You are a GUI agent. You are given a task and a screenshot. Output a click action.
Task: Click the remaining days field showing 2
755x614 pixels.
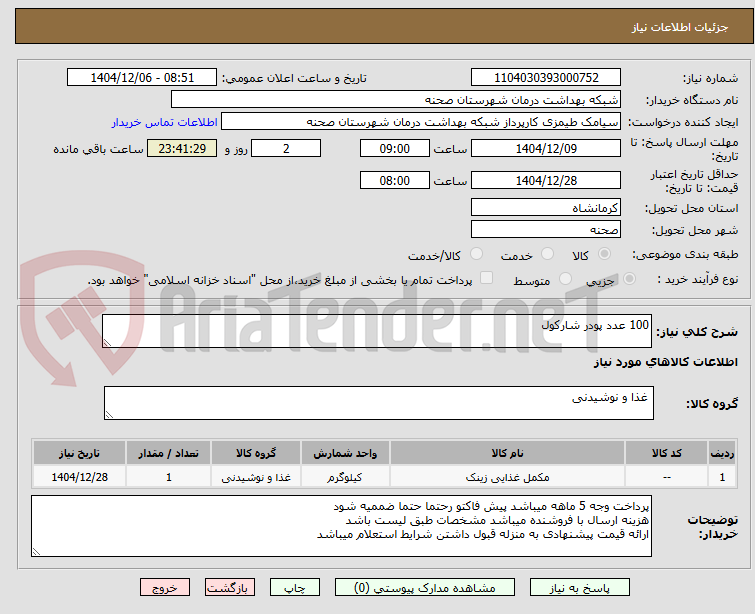pyautogui.click(x=286, y=148)
